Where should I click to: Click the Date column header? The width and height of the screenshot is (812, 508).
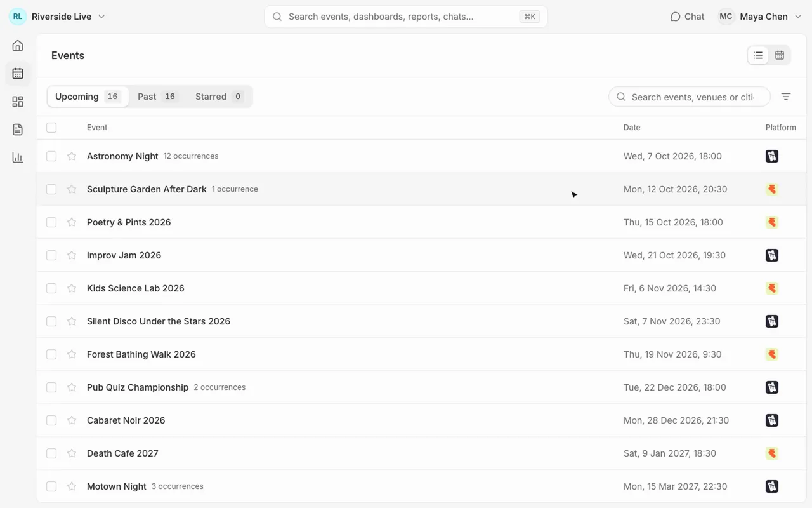632,128
